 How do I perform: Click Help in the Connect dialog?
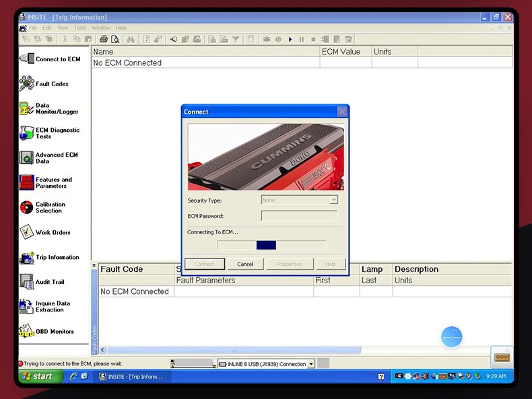pos(331,264)
